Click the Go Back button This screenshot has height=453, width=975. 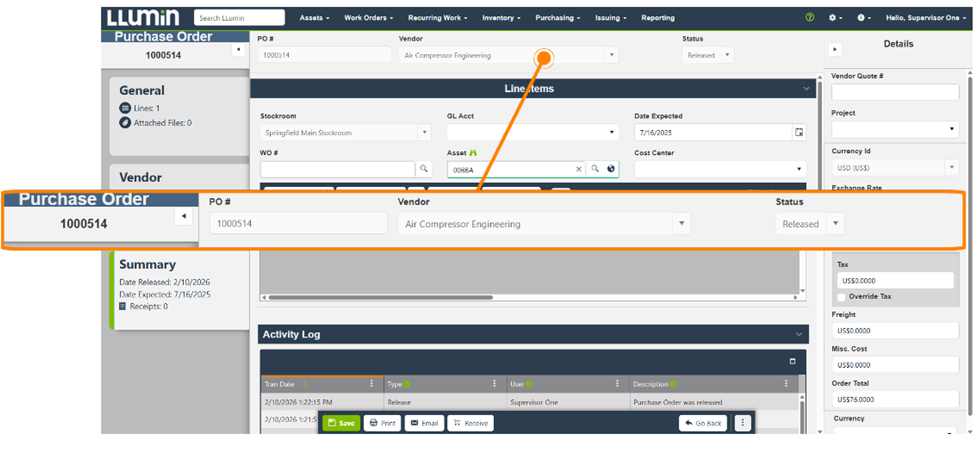(x=703, y=423)
